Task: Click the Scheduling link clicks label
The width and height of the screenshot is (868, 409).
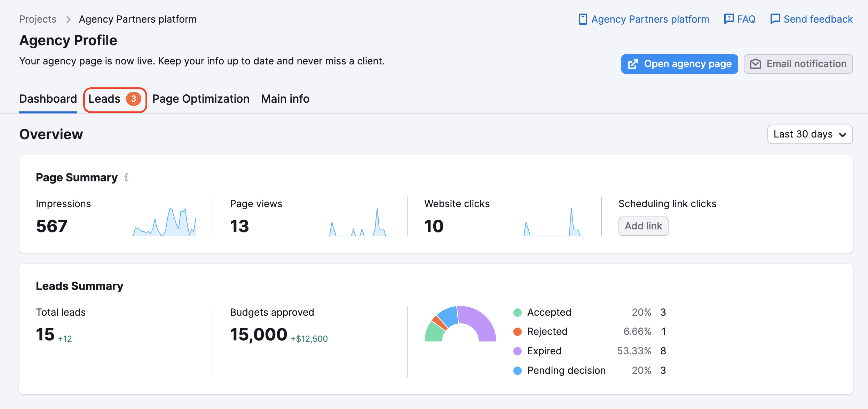Action: 667,204
